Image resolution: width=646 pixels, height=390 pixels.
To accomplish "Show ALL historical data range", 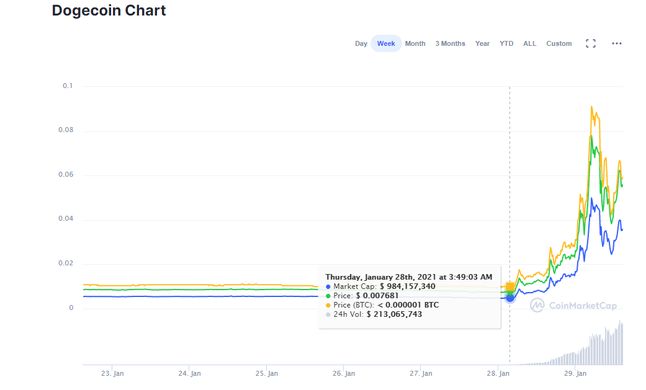I will (529, 44).
